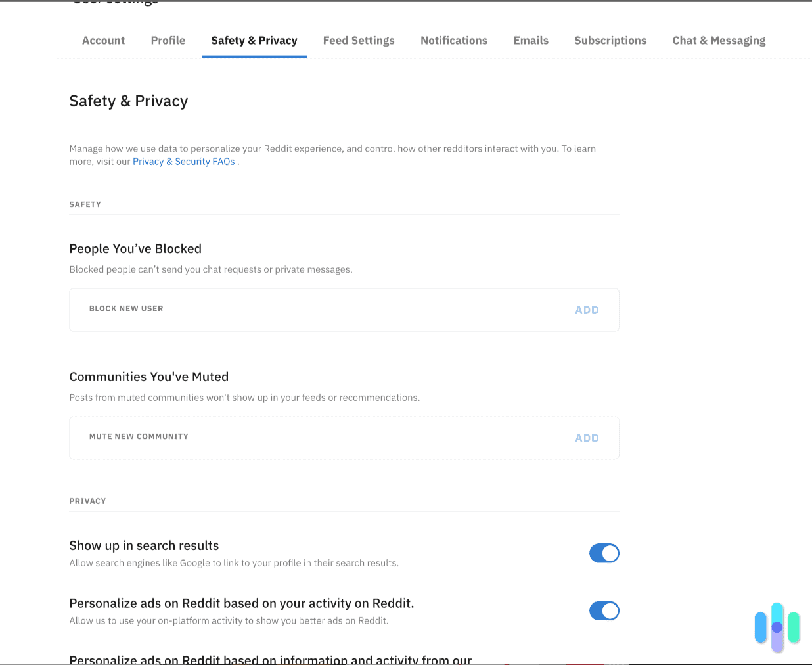Turn off personalized ads based on Reddit activity
The height and width of the screenshot is (665, 812).
coord(604,610)
